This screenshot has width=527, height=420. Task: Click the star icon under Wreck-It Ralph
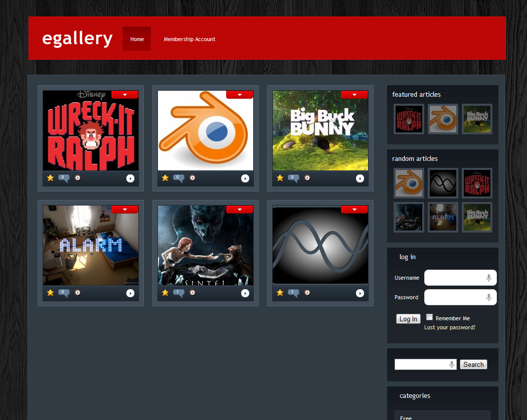point(50,178)
